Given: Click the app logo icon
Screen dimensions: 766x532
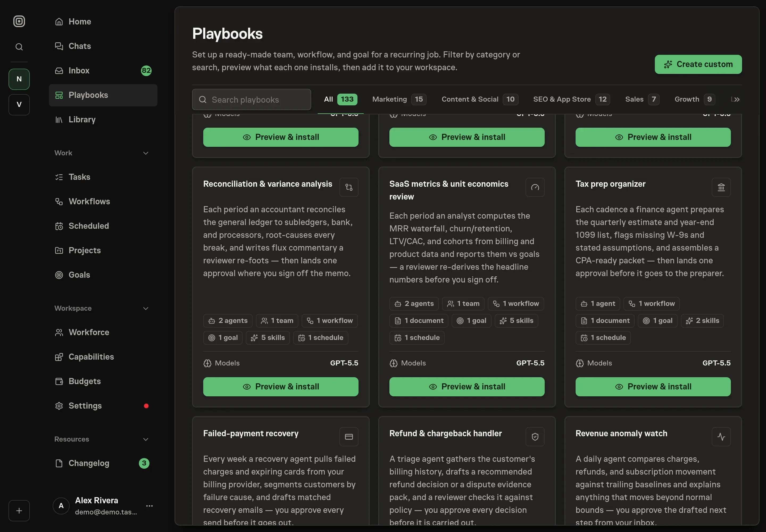Looking at the screenshot, I should [19, 21].
